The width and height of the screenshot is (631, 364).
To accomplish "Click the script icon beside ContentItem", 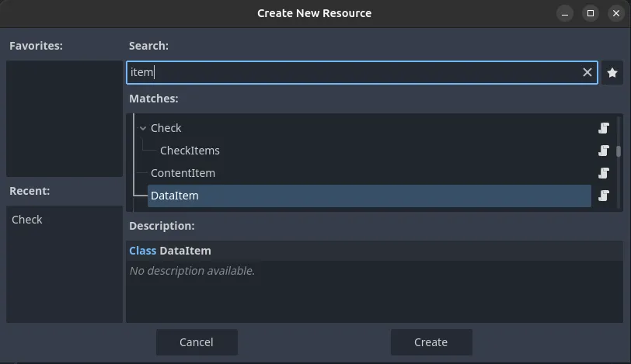I will 603,173.
